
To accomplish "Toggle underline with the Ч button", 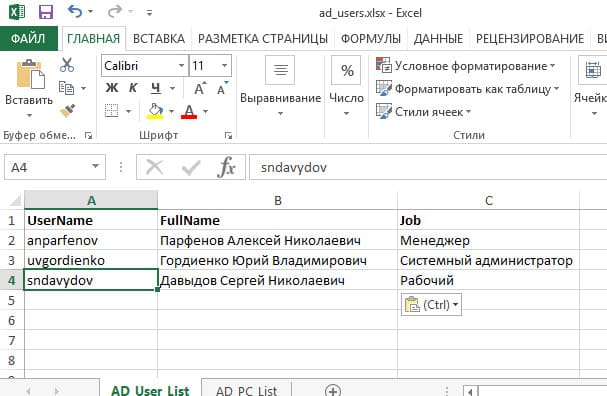I will pos(156,88).
